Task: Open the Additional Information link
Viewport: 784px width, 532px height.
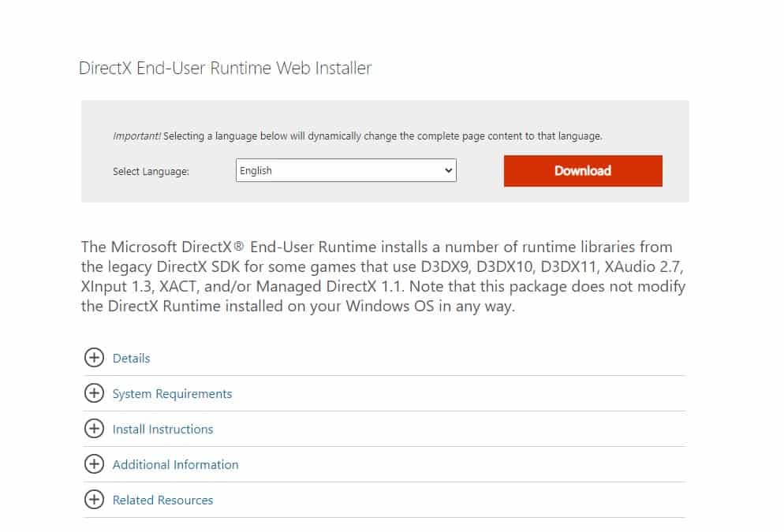Action: point(175,464)
